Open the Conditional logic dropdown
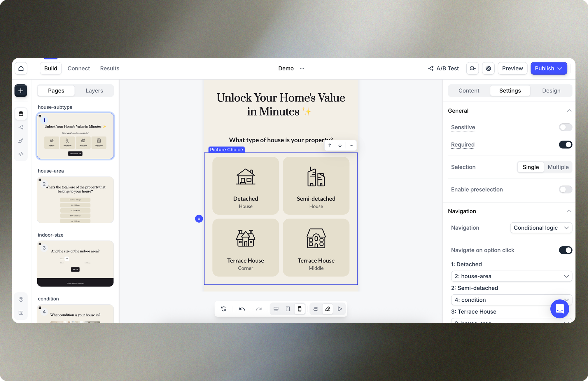Viewport: 588px width, 381px height. tap(541, 228)
